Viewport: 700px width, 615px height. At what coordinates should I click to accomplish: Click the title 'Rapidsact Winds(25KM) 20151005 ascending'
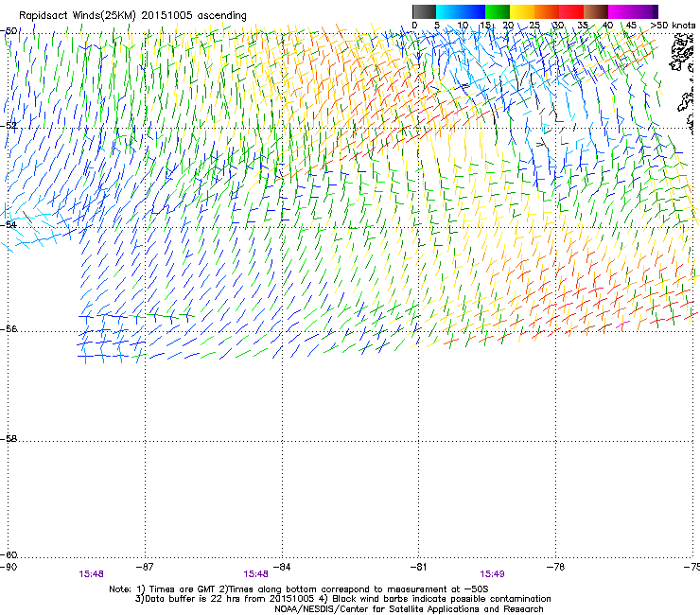132,16
